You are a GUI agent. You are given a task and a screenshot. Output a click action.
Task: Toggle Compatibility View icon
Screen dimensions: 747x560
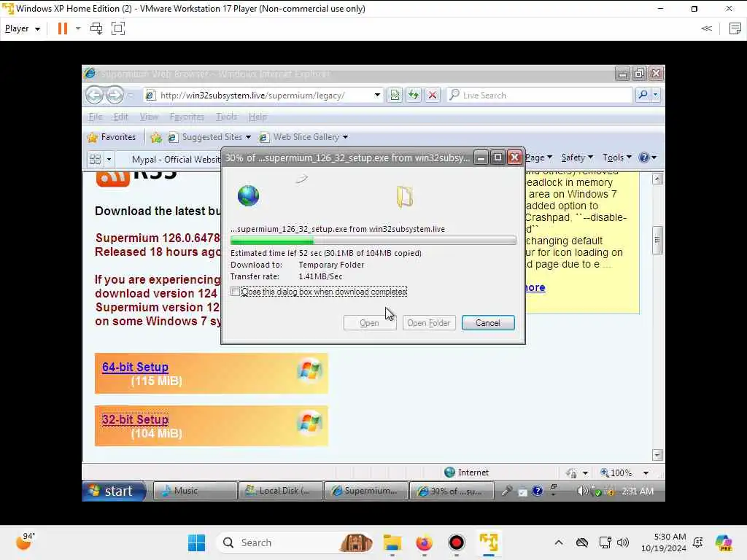[395, 96]
